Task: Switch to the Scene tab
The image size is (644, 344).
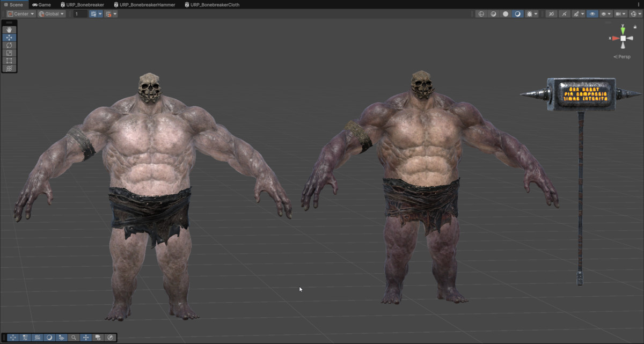Action: point(13,4)
